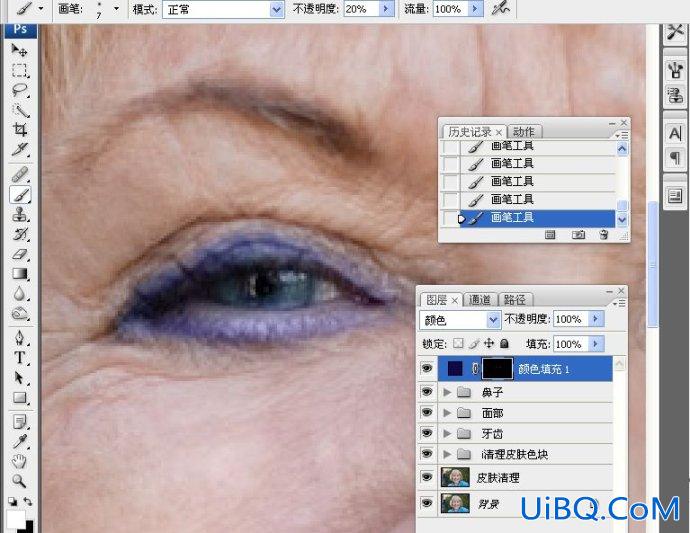Open brush opacity slider arrow
This screenshot has width=690, height=533.
pos(386,9)
